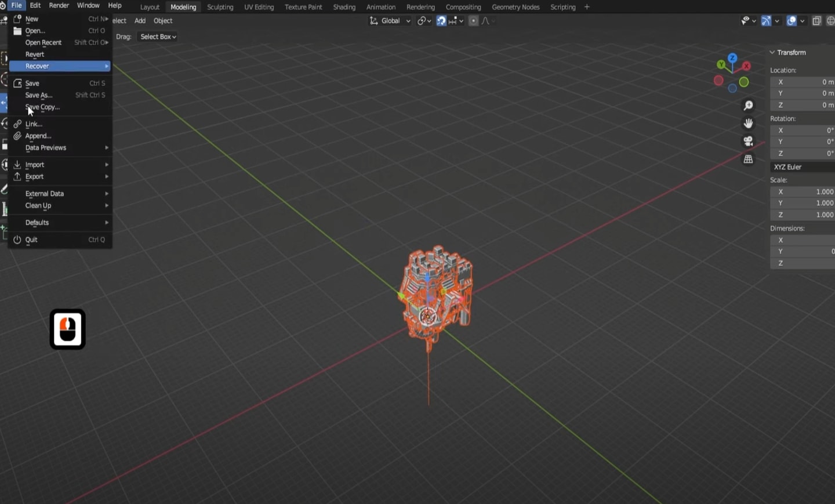Open the Help menu

(x=115, y=5)
